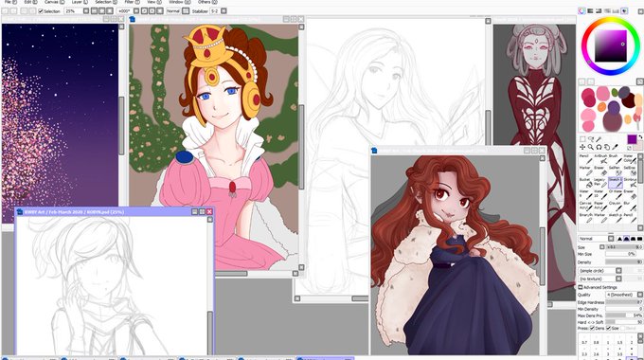Adjust the brush Size slider
This screenshot has height=360, width=644.
click(x=623, y=247)
